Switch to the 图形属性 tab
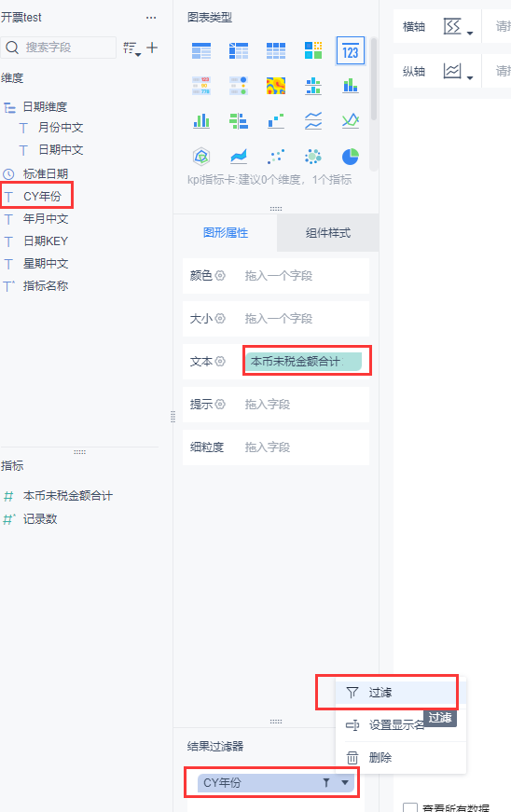This screenshot has height=812, width=511. click(226, 233)
